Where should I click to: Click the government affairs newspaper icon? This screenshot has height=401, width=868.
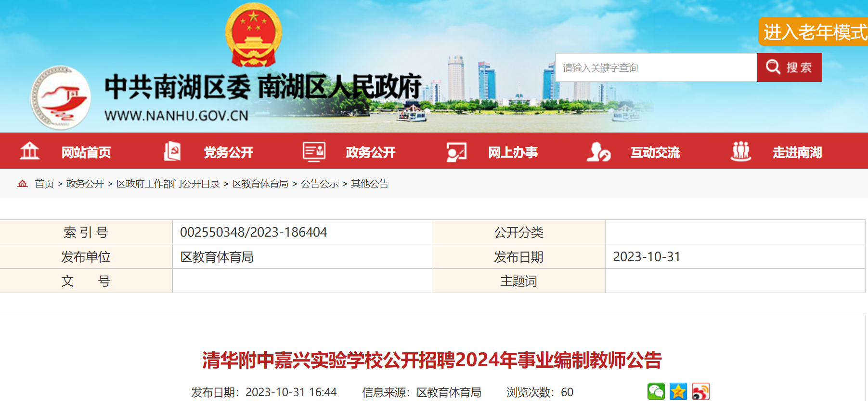point(314,151)
